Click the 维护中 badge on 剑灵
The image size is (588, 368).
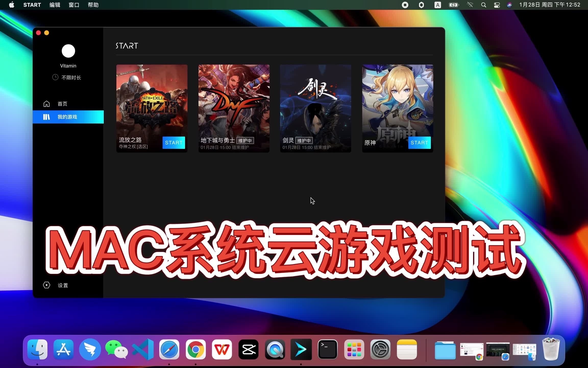point(304,141)
